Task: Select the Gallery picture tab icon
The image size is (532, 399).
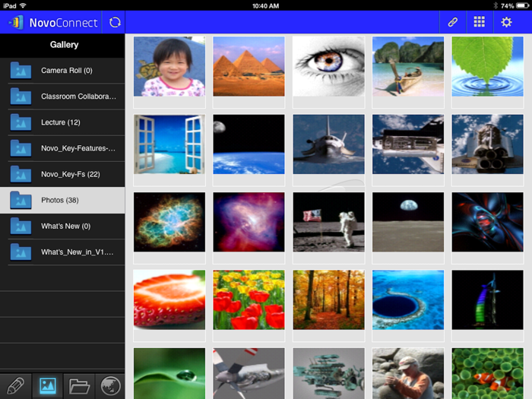Action: 47,385
